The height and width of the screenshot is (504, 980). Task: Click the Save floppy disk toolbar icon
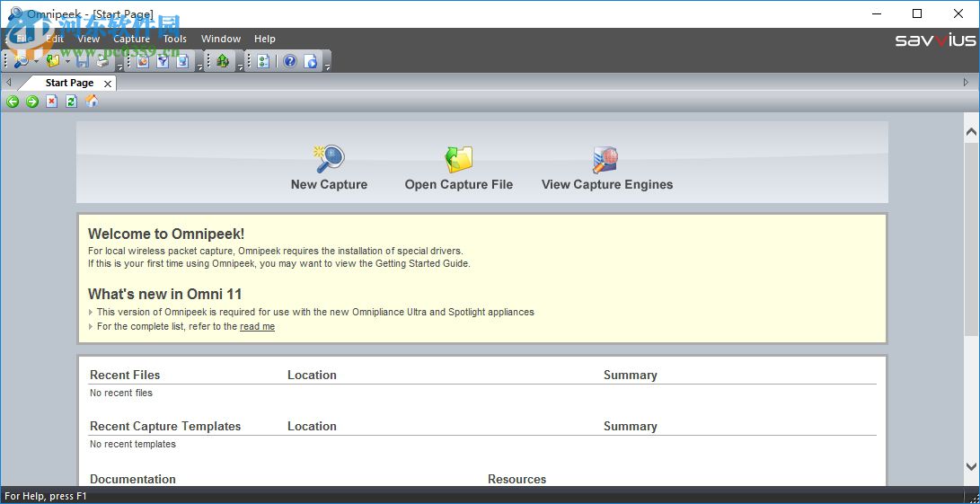pos(83,61)
